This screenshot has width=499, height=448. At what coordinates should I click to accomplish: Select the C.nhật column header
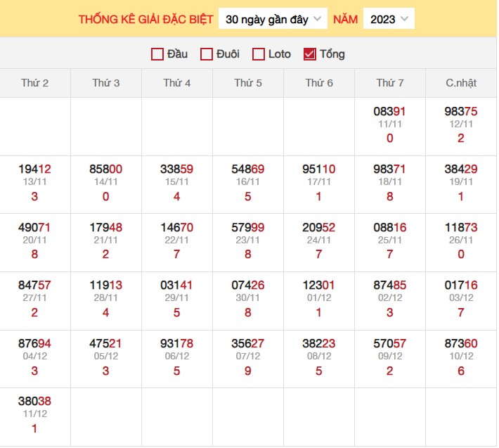(x=461, y=83)
